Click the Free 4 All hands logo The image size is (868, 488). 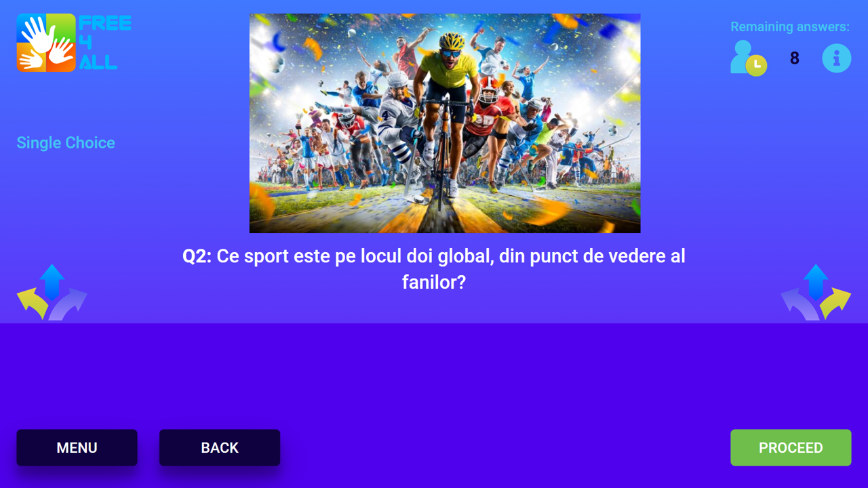(46, 43)
